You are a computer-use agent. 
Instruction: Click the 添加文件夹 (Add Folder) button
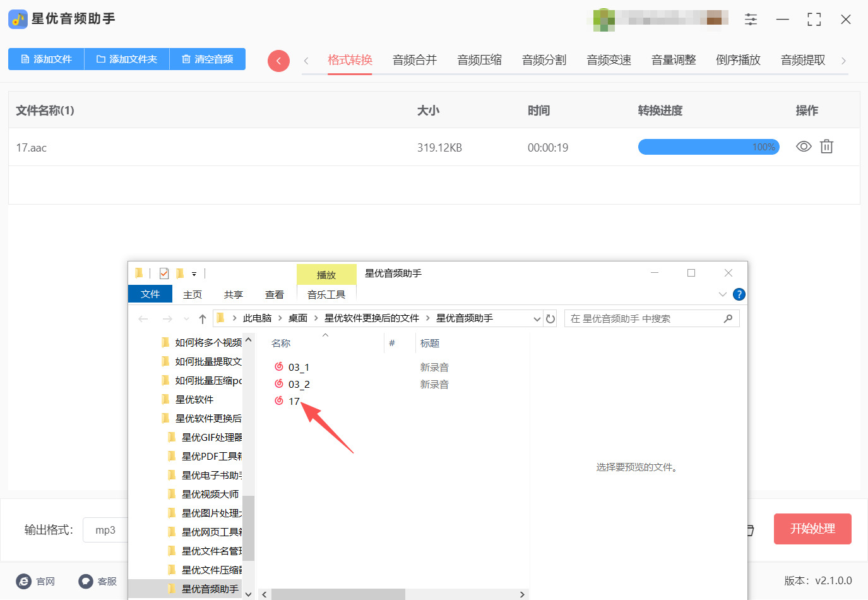tap(126, 58)
